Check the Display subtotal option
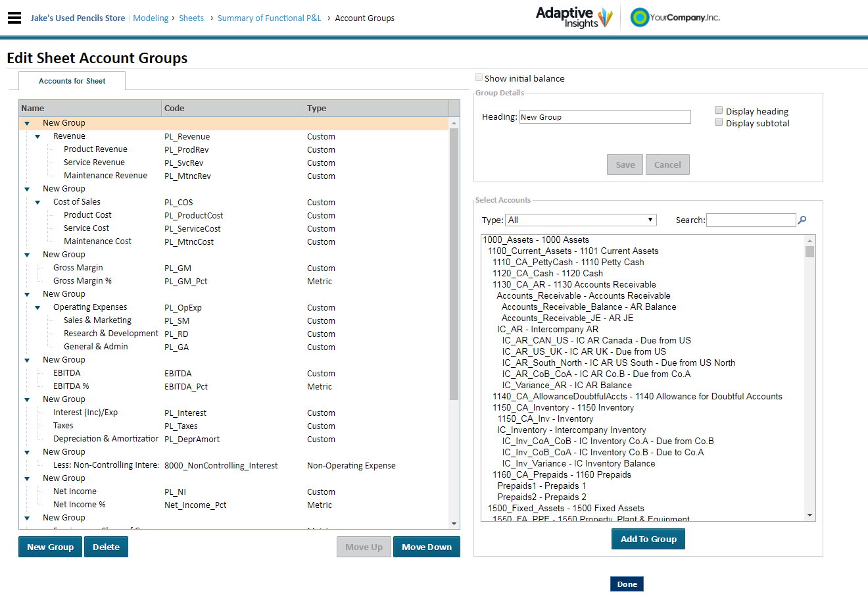 pos(719,122)
